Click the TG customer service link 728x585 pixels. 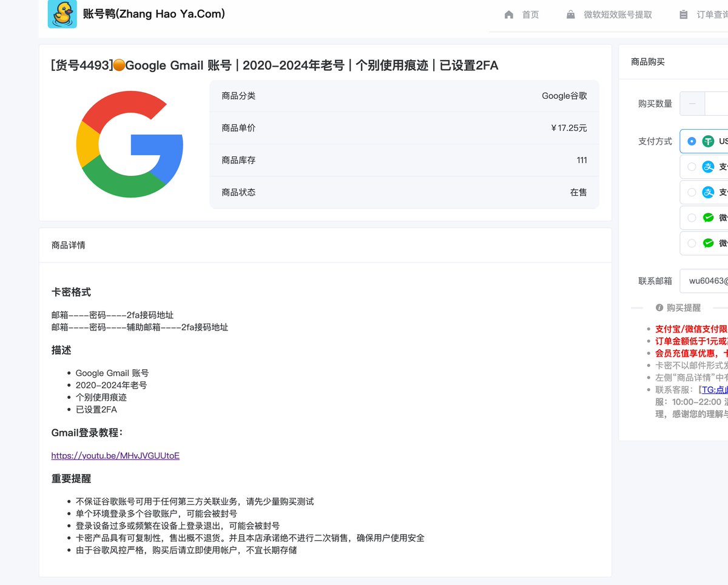pos(715,389)
